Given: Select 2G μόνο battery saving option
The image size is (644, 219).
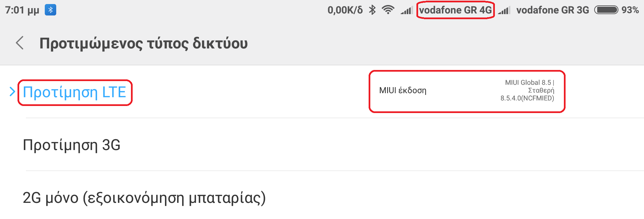Looking at the screenshot, I should (144, 198).
